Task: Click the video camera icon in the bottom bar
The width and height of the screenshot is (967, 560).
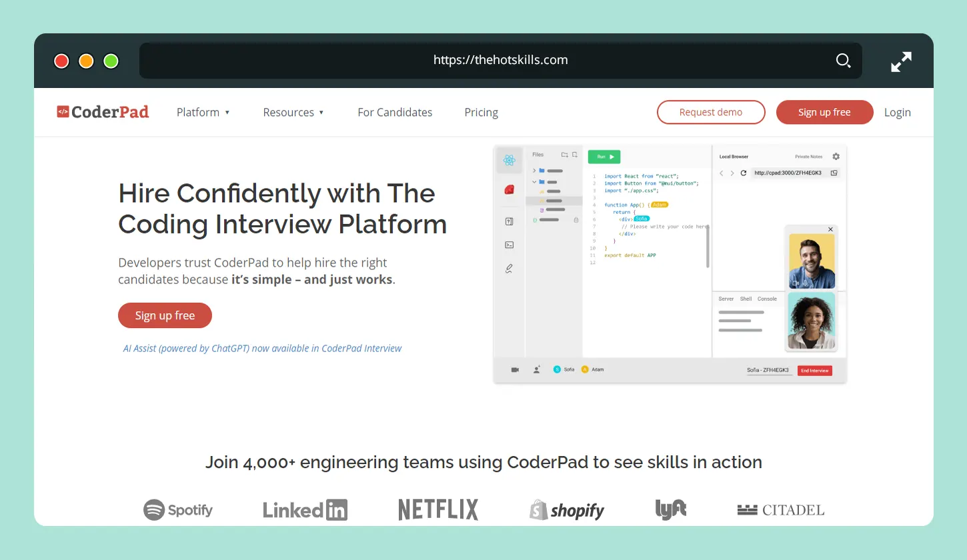Action: pos(515,369)
